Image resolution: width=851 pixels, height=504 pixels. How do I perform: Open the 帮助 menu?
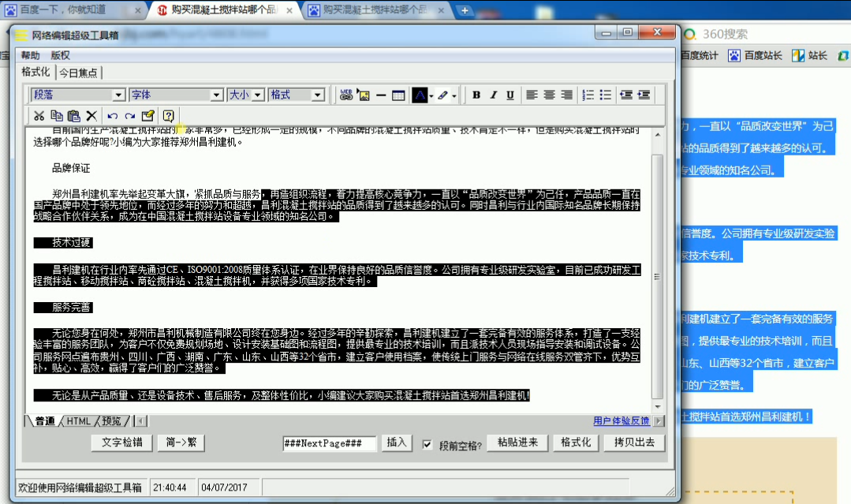tap(30, 55)
